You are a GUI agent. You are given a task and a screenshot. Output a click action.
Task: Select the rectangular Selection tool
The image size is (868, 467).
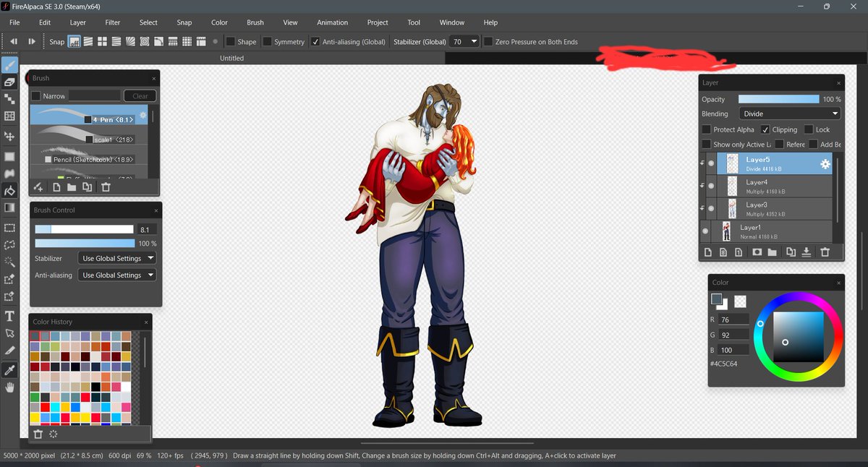[x=9, y=227]
